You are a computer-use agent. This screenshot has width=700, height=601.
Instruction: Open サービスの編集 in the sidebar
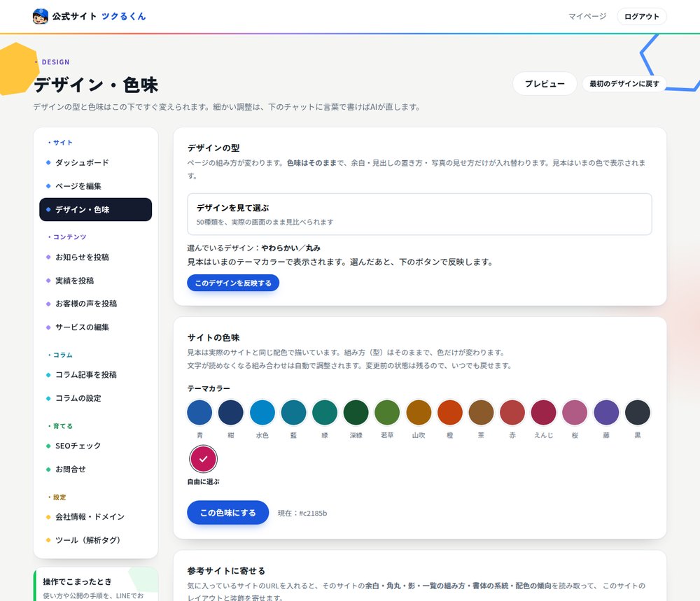pyautogui.click(x=95, y=327)
